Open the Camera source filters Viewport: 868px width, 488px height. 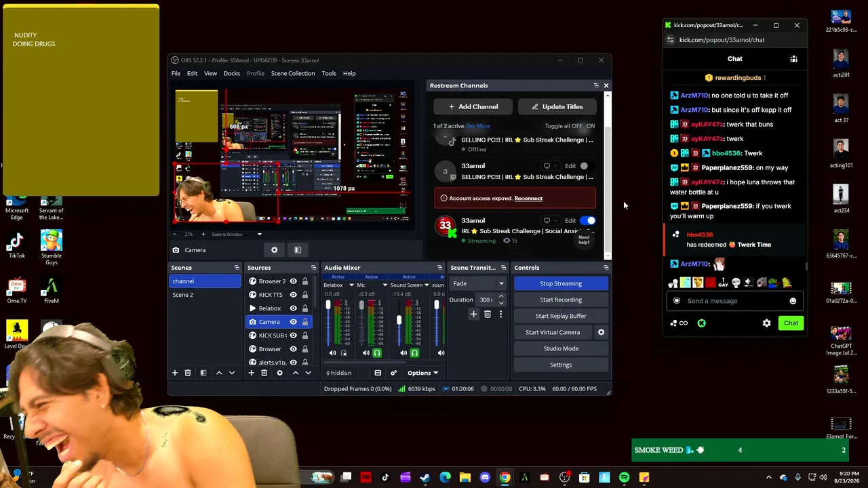[x=298, y=250]
